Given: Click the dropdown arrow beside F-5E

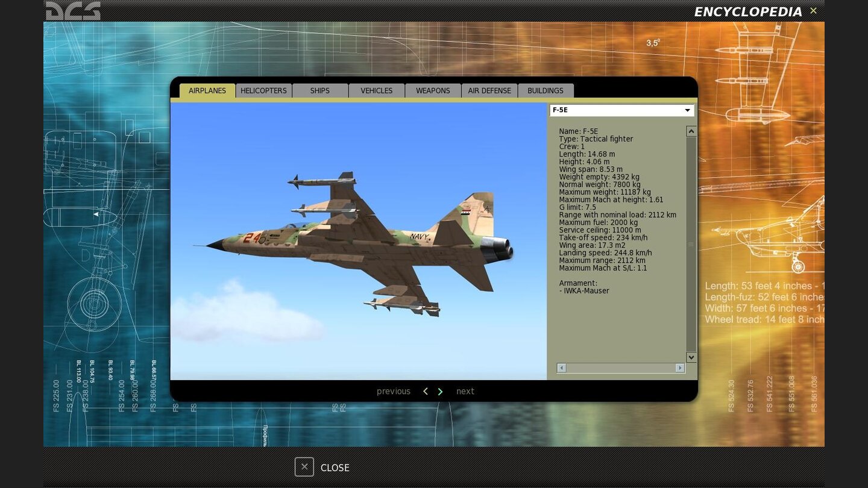Looking at the screenshot, I should pos(687,110).
